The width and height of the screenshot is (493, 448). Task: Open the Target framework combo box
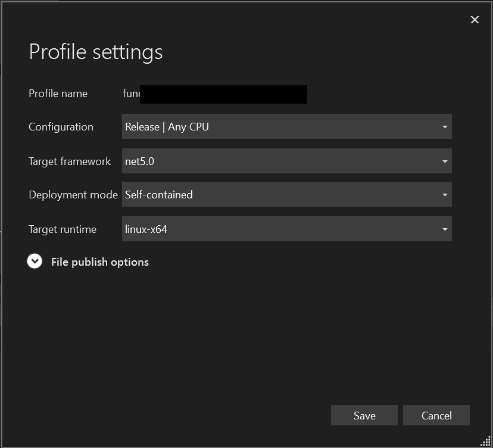coord(286,161)
